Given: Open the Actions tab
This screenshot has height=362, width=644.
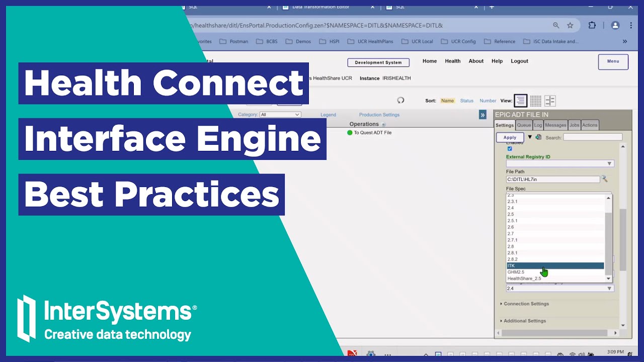Looking at the screenshot, I should [590, 125].
